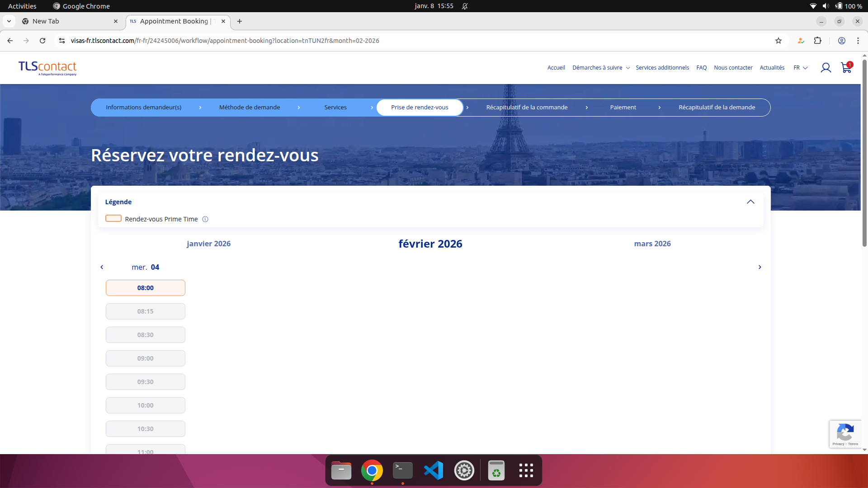The height and width of the screenshot is (488, 868).
Task: Open the FR language dropdown
Action: [800, 68]
